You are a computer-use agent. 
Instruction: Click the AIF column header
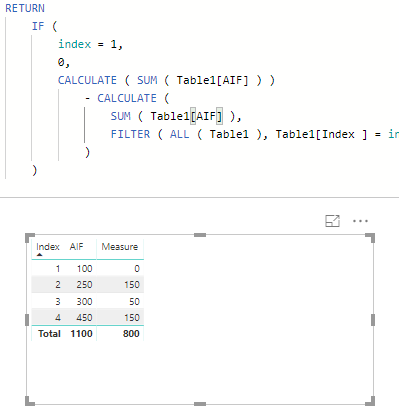coord(76,247)
